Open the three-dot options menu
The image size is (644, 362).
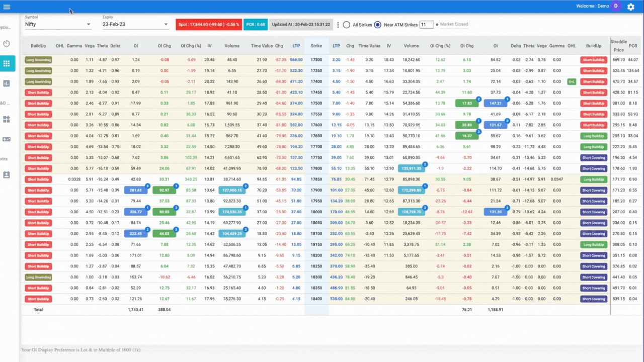[338, 25]
